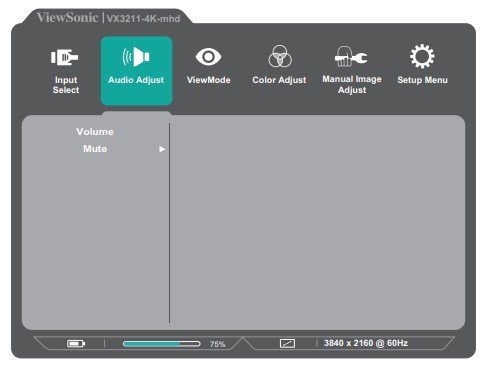
Task: Select the Input Select plug icon
Action: [x=64, y=57]
